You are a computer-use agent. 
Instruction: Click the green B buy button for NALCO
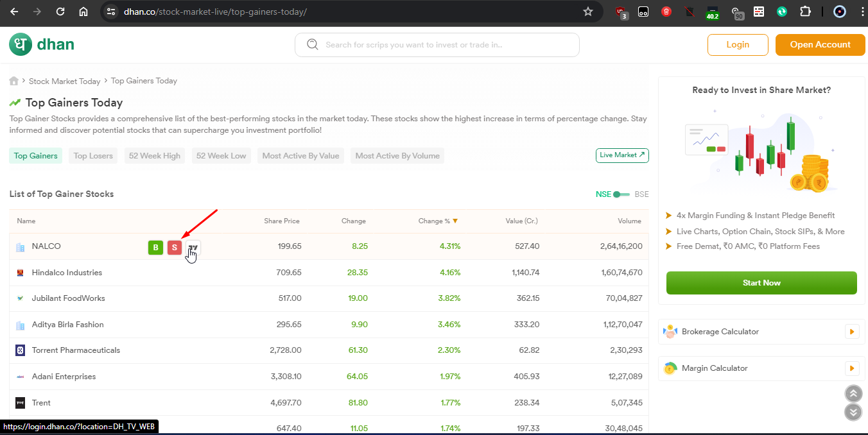(x=155, y=248)
